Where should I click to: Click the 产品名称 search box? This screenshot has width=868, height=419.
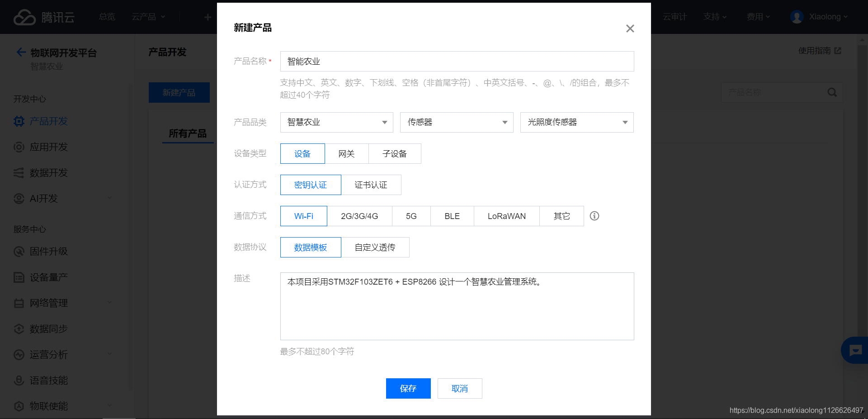click(x=782, y=92)
